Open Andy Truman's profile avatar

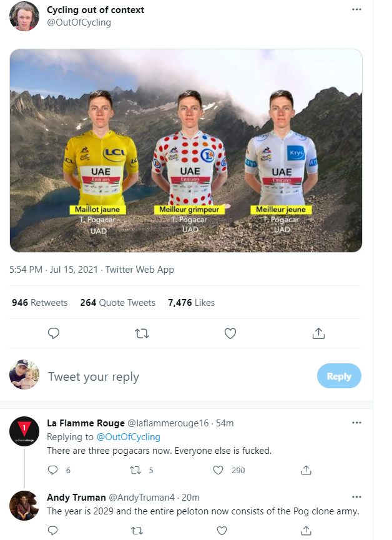[x=24, y=506]
